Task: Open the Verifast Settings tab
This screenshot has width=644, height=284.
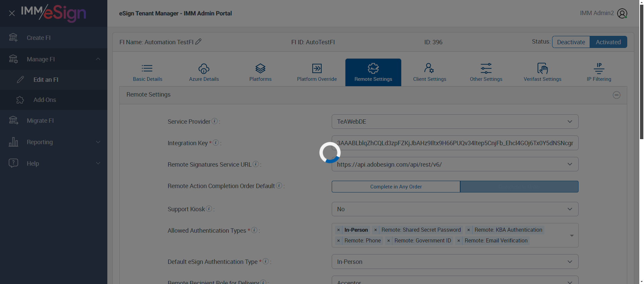Action: tap(542, 72)
